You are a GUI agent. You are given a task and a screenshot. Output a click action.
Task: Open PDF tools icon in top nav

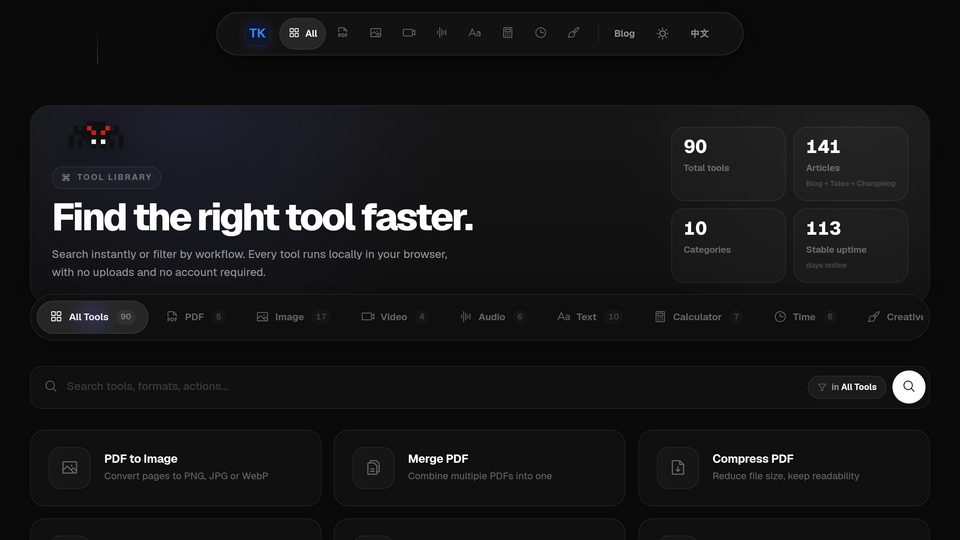point(343,33)
